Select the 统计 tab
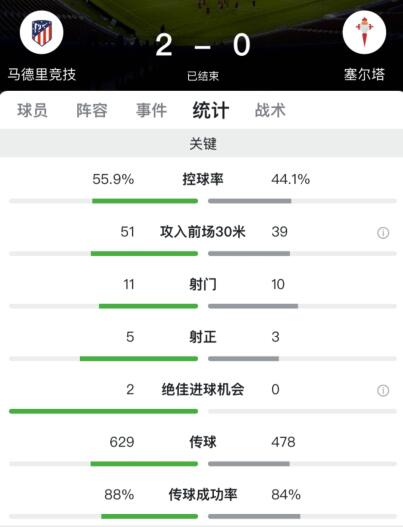This screenshot has width=403, height=527. (211, 110)
